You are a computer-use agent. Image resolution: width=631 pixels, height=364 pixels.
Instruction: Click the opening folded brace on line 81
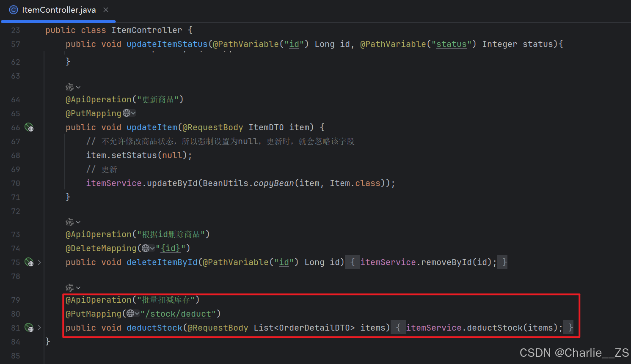click(x=398, y=328)
